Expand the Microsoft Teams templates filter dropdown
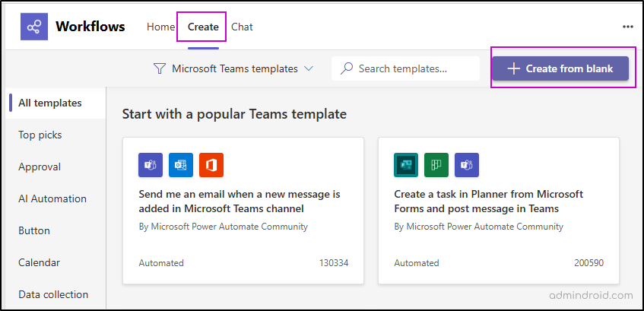 (233, 68)
